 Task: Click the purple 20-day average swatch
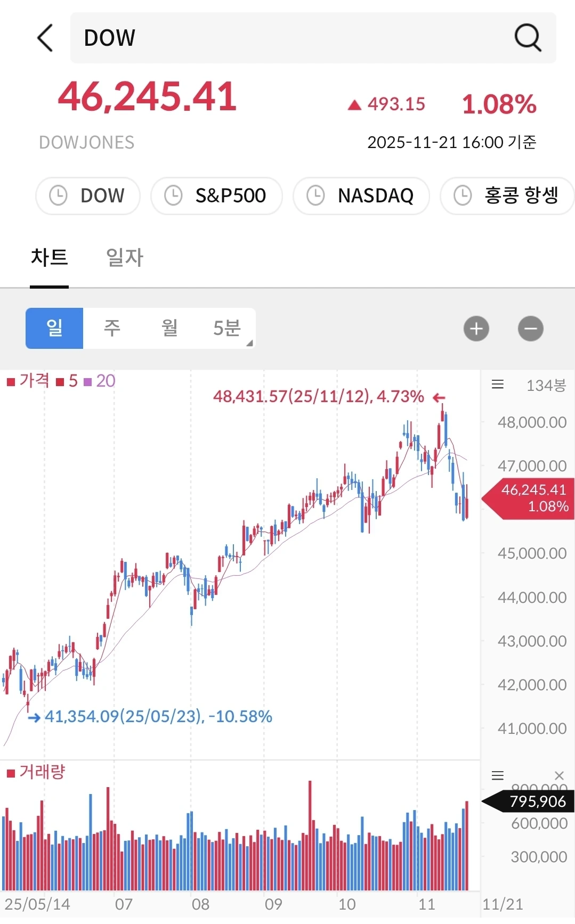[88, 382]
